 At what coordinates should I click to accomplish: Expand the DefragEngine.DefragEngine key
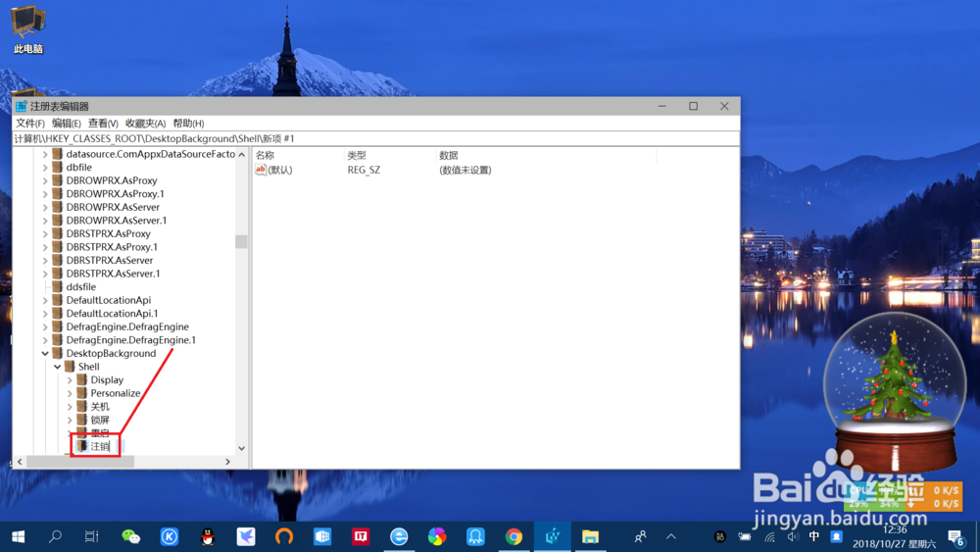point(45,326)
